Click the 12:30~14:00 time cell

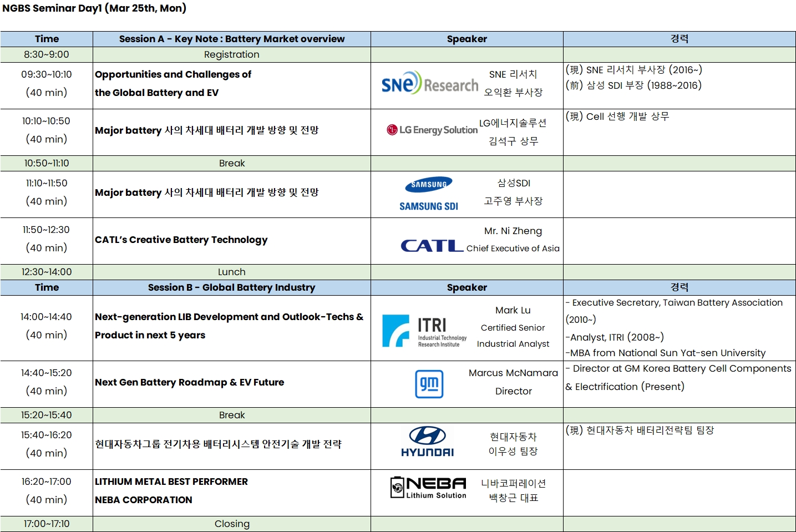(x=47, y=272)
